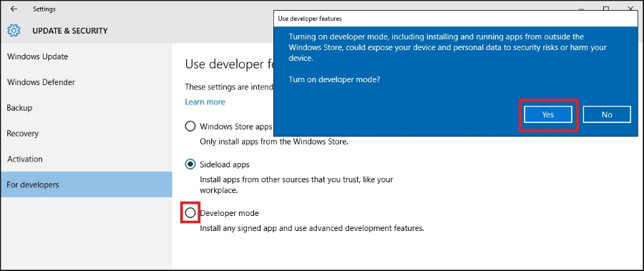Select the Sideload apps radio button
The width and height of the screenshot is (644, 271).
coord(190,164)
